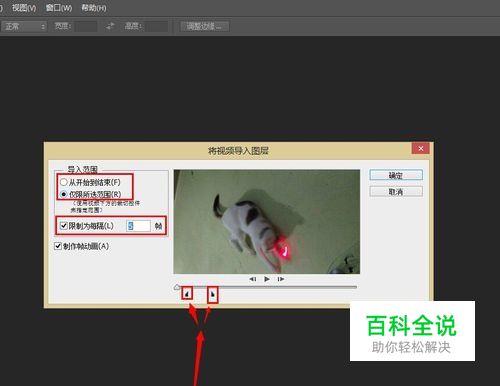
Task: Click the right trim end marker
Action: click(213, 295)
